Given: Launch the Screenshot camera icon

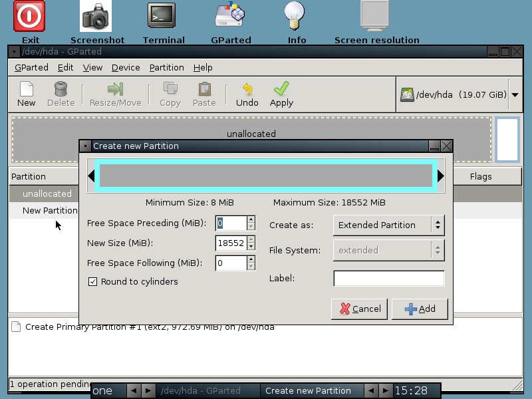Looking at the screenshot, I should (x=96, y=16).
